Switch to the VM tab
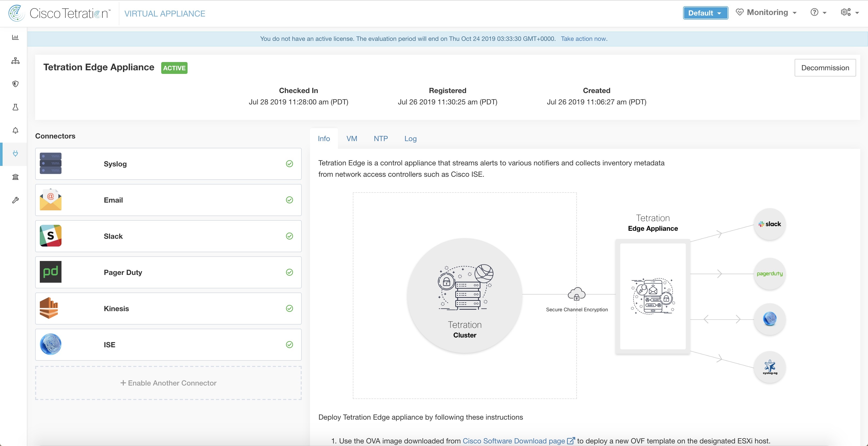The height and width of the screenshot is (446, 868). pos(352,138)
